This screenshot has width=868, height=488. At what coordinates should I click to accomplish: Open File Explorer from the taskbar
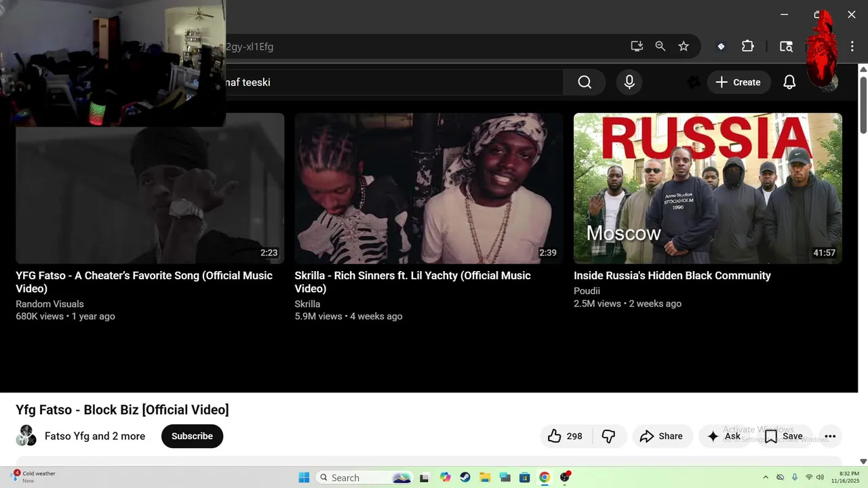(485, 477)
